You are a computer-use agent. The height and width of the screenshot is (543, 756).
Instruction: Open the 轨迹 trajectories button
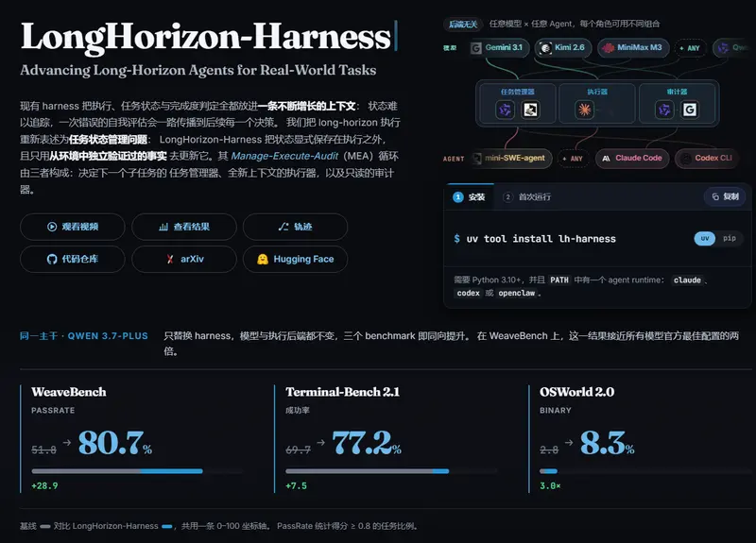(x=295, y=227)
